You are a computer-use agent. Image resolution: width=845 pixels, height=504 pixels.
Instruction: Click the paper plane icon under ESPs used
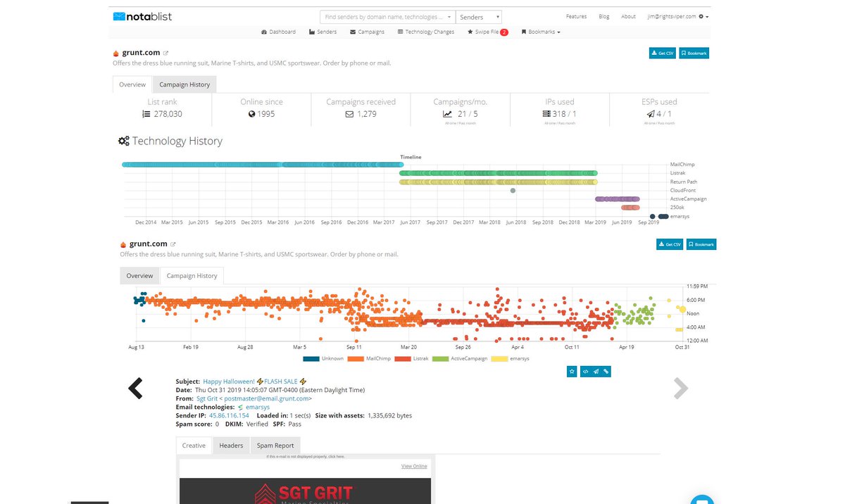650,113
